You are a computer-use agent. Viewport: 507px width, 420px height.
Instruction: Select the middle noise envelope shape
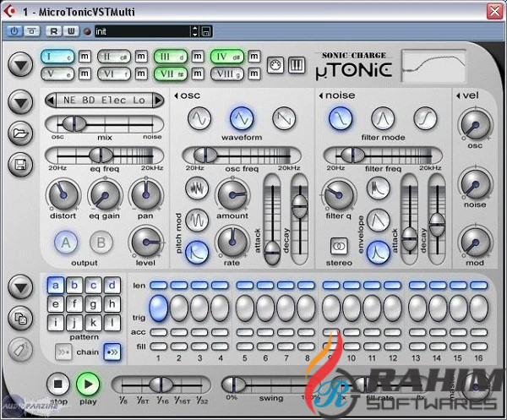379,221
